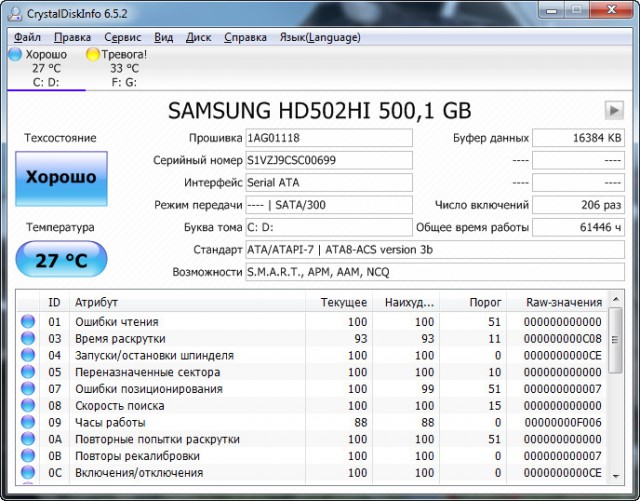Click status circle of Переназначенные сектора row

pyautogui.click(x=28, y=372)
